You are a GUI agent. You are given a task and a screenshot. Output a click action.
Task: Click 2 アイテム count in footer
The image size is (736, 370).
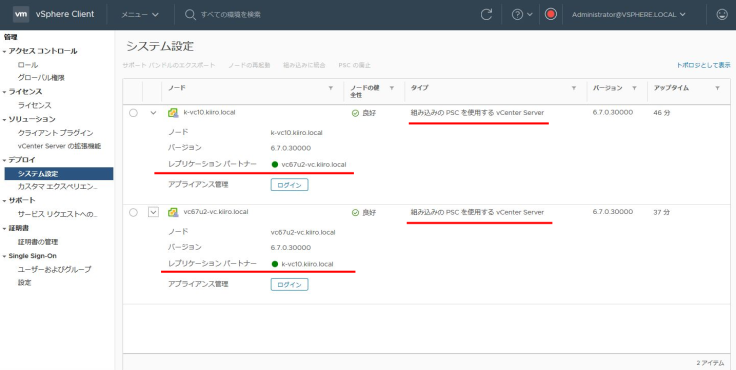point(711,363)
